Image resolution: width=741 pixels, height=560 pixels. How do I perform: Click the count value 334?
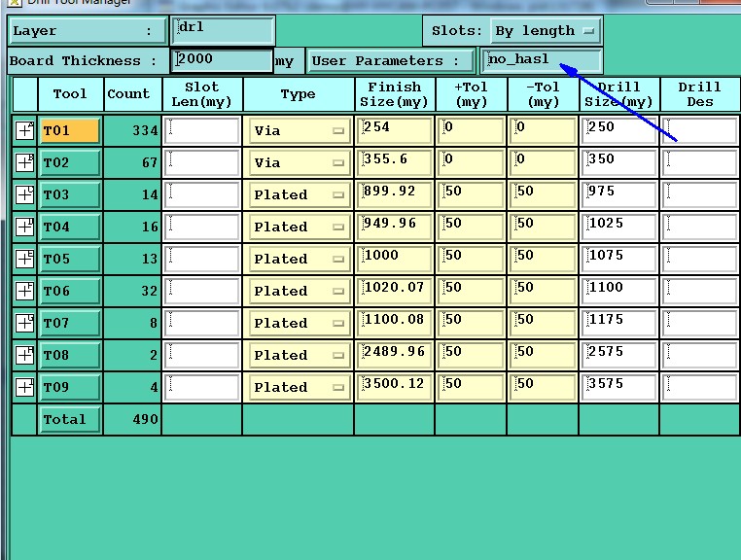click(x=145, y=130)
